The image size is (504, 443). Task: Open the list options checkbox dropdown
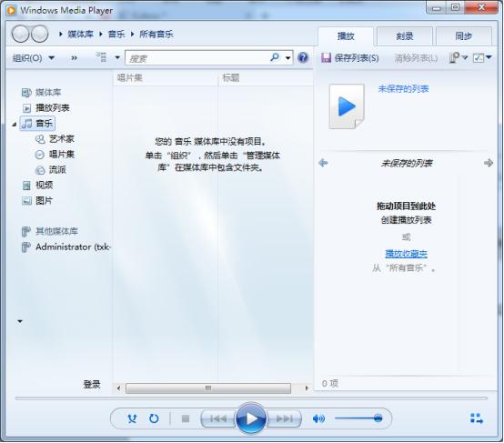[482, 57]
